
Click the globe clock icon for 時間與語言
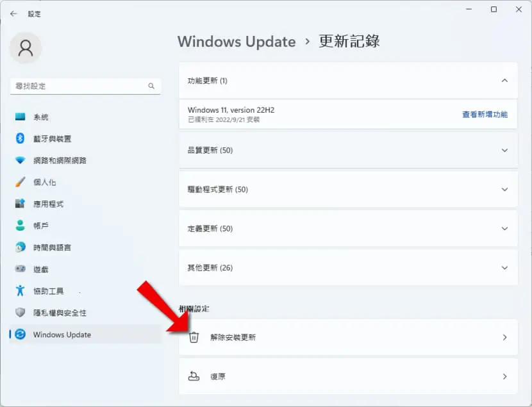(20, 247)
